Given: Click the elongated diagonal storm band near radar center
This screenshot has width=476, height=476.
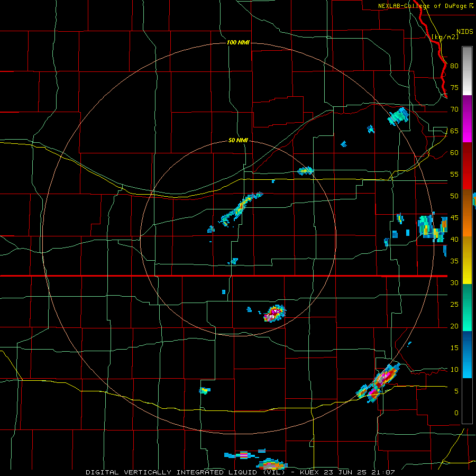Looking at the screenshot, I should [x=240, y=208].
